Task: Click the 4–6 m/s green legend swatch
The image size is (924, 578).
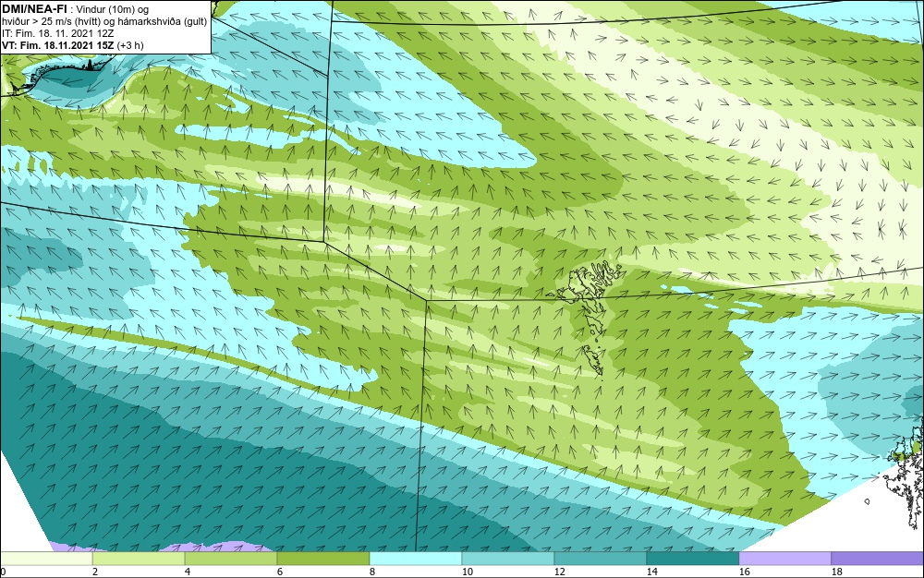Action: point(231,558)
